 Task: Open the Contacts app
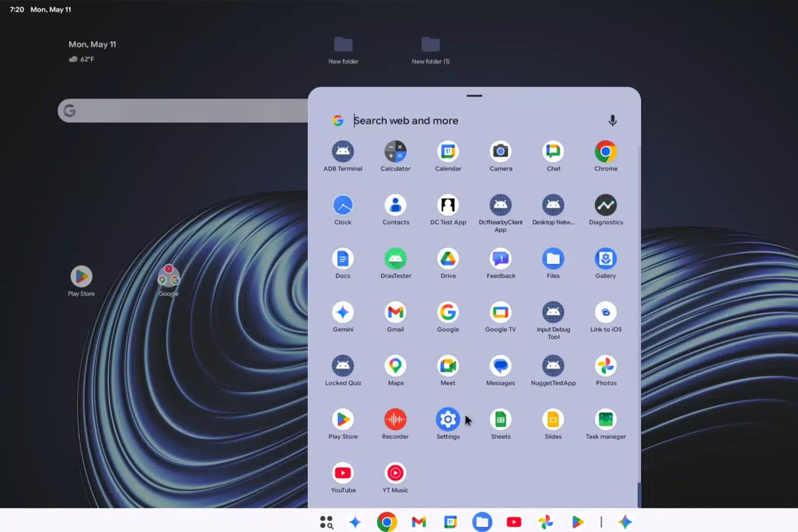coord(395,205)
